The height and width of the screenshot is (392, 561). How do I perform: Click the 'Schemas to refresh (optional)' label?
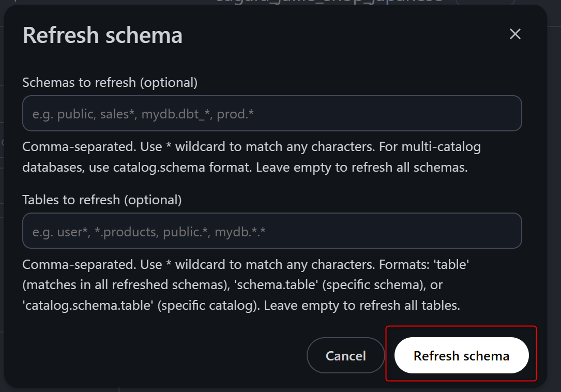[110, 82]
